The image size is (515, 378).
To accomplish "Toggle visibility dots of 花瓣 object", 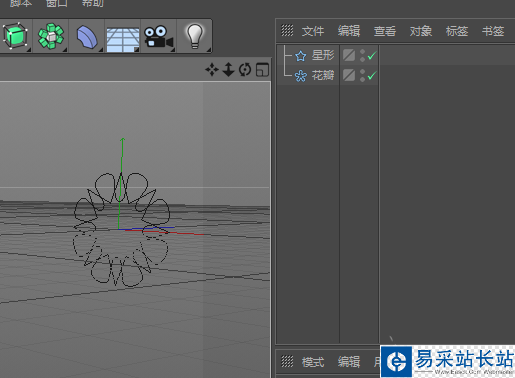I will (362, 75).
